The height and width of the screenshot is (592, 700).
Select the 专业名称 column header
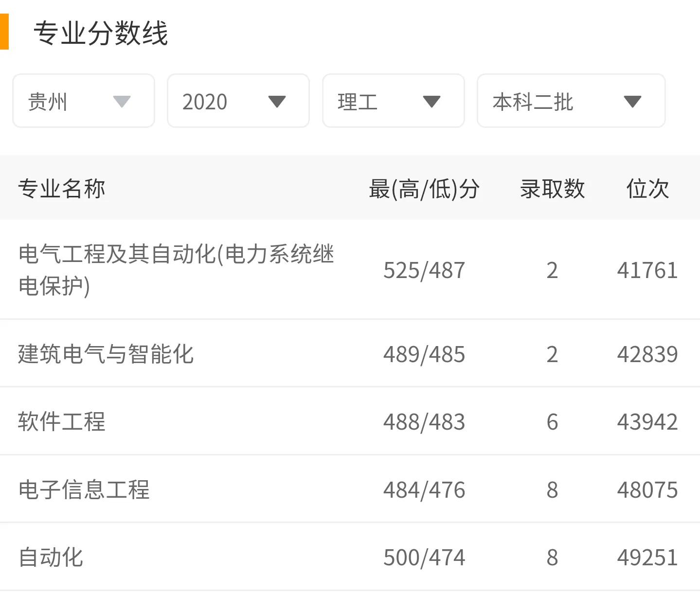61,189
